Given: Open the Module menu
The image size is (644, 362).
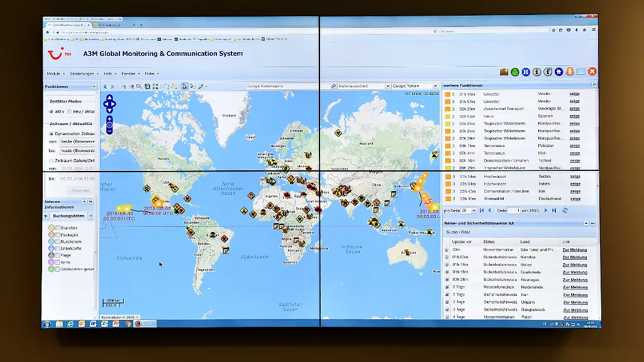Looking at the screenshot, I should pos(54,74).
